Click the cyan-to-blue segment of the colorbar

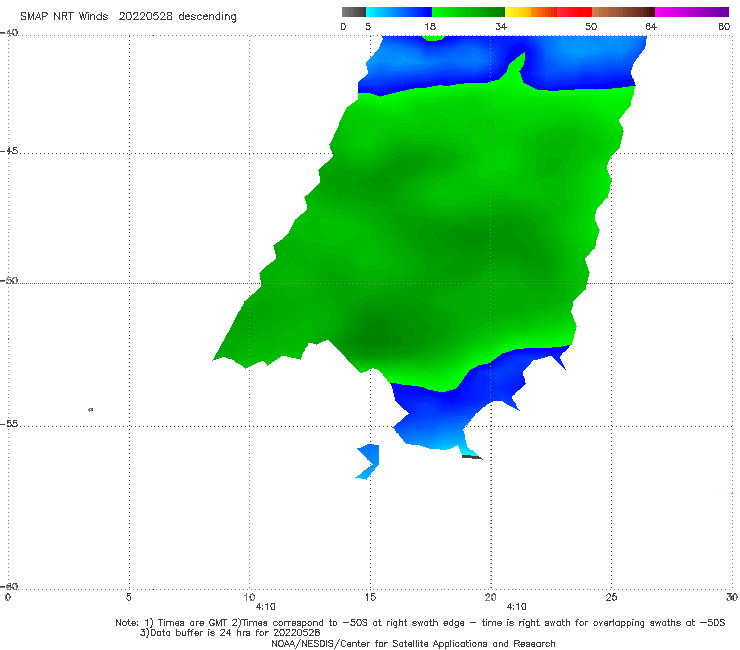(399, 12)
